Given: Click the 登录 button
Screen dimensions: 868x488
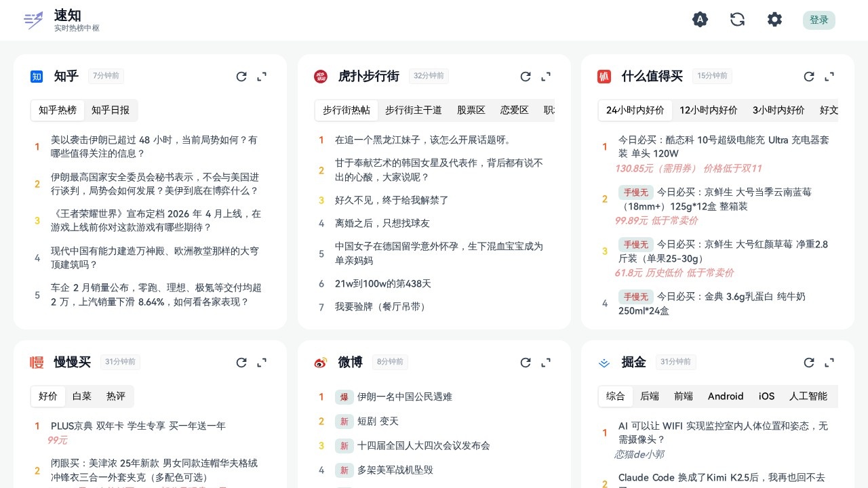Looking at the screenshot, I should pos(818,20).
